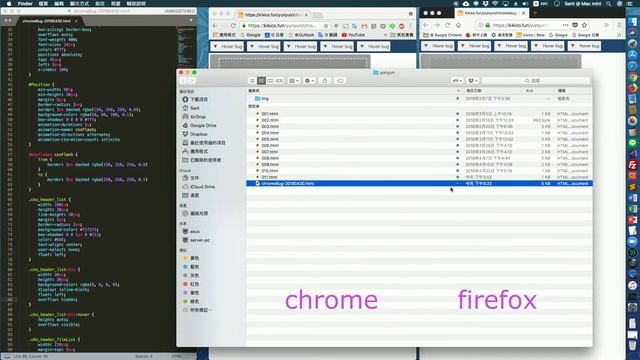
Task: Select the asus shared computer in the sidebar
Action: coord(191,231)
